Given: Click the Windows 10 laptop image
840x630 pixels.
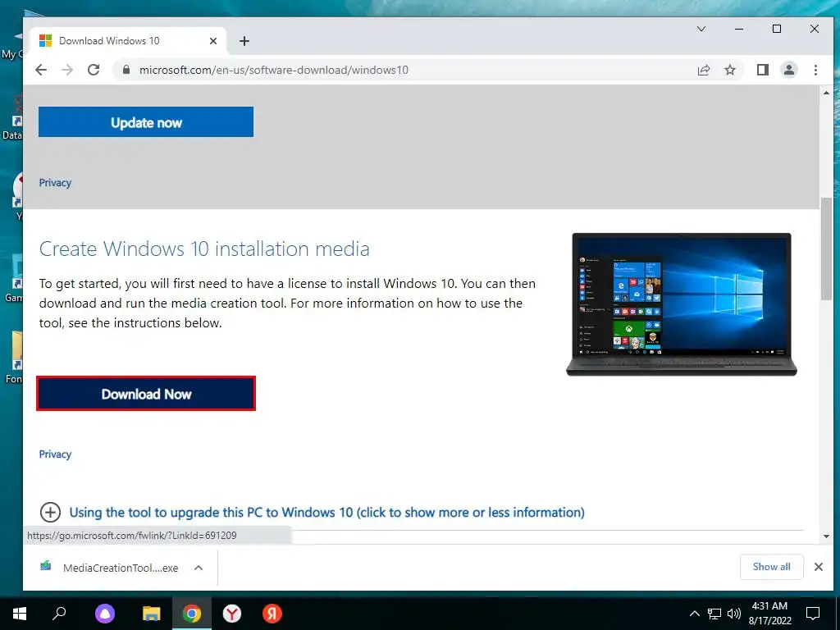Looking at the screenshot, I should 682,304.
